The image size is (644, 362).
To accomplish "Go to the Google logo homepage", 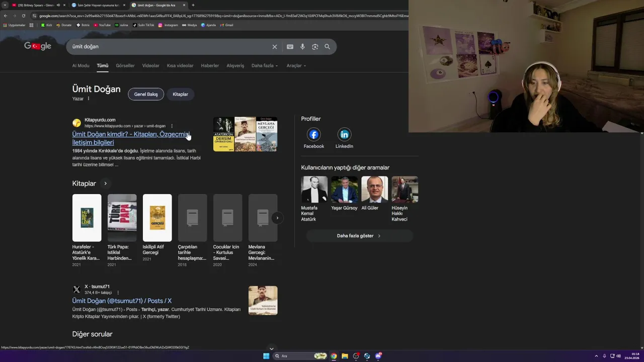I will click(38, 46).
